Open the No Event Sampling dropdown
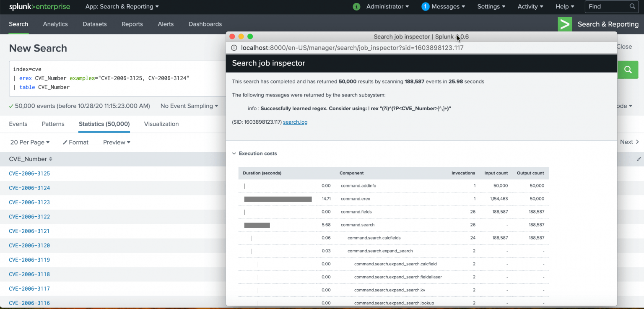 coord(189,106)
